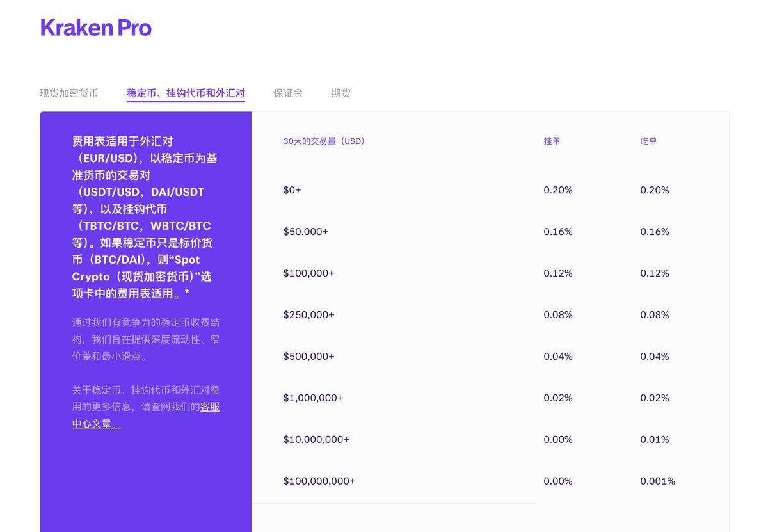Click the 吃单 fee 0.20% in the $0+ row
The height and width of the screenshot is (532, 768).
point(655,190)
